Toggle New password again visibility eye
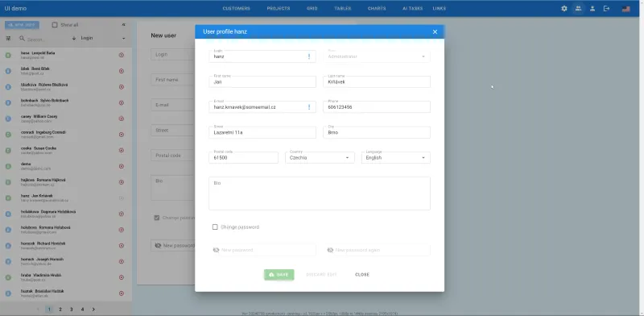644x316 pixels. click(x=330, y=250)
